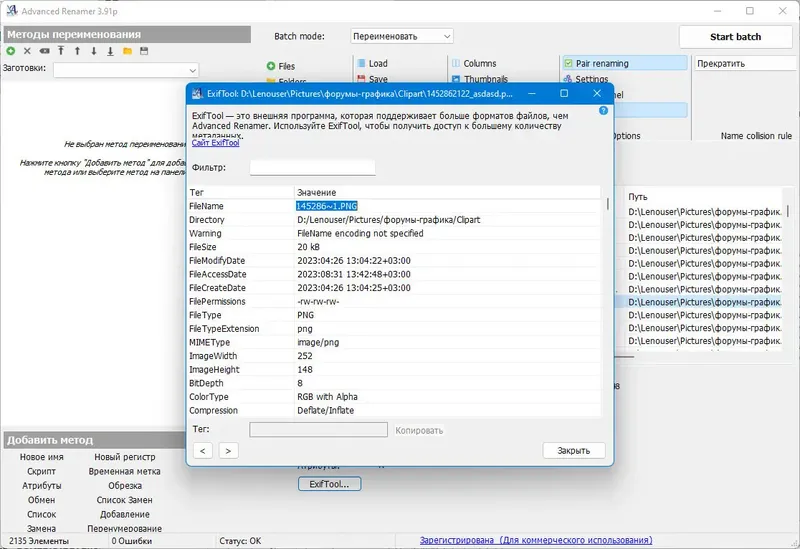Image resolution: width=800 pixels, height=549 pixels.
Task: Toggle the Pair renaming checkbox
Action: 568,63
